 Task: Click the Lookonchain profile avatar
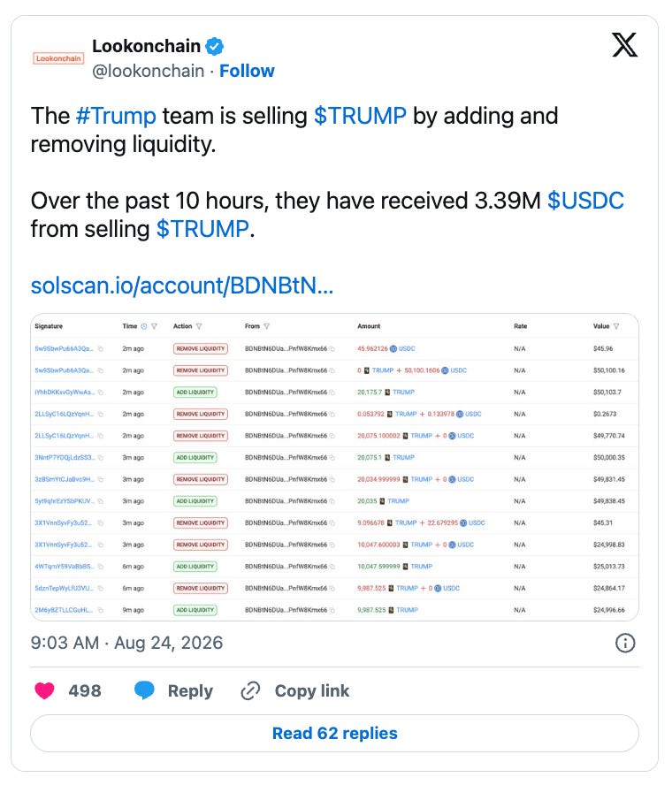point(58,58)
